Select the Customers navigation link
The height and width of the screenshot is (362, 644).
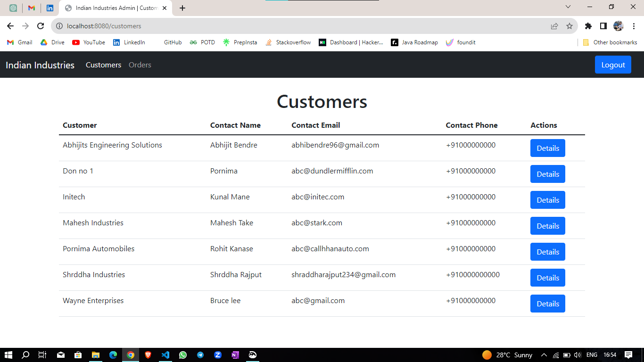(x=103, y=65)
